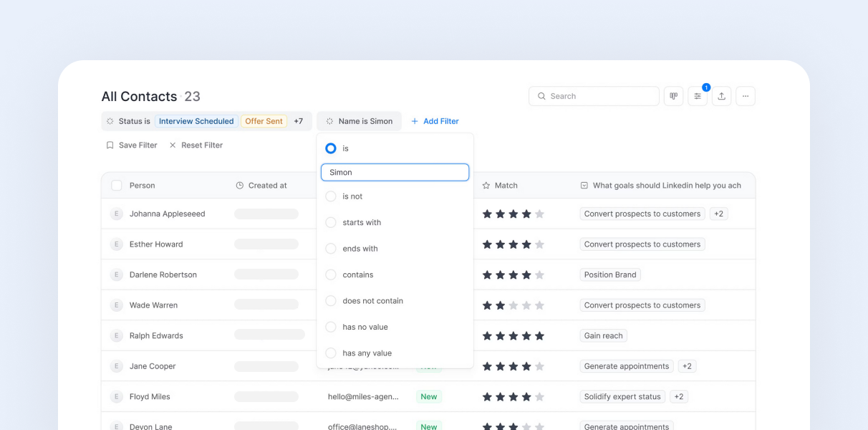
Task: Expand the +7 more statuses badge
Action: [299, 121]
